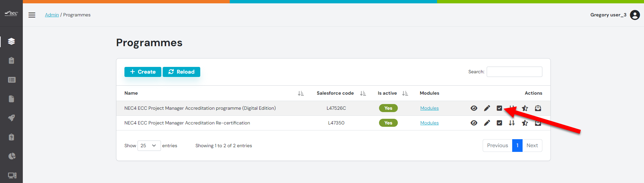This screenshot has height=183, width=644.
Task: Open the rocket sidebar icon
Action: pos(11,118)
